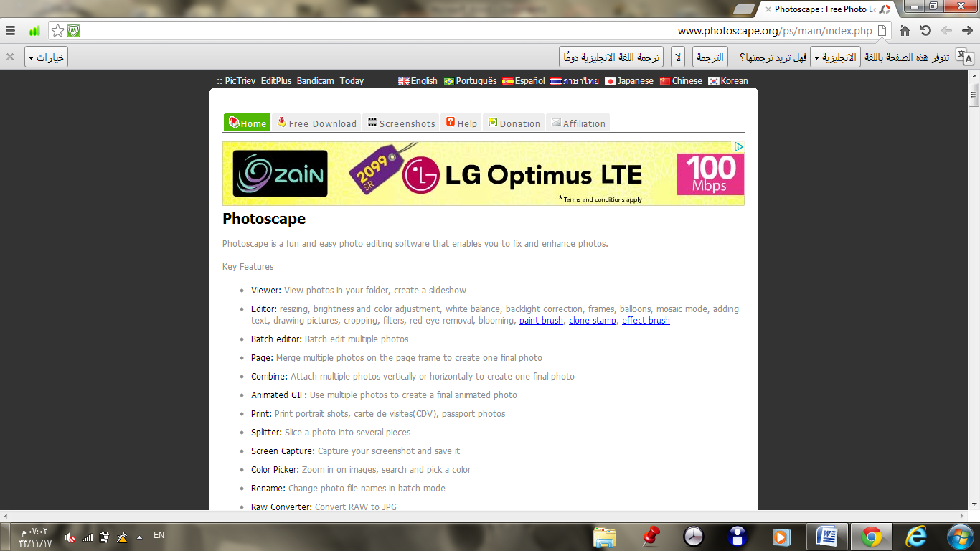Open the Today link
980x551 pixels.
point(352,81)
